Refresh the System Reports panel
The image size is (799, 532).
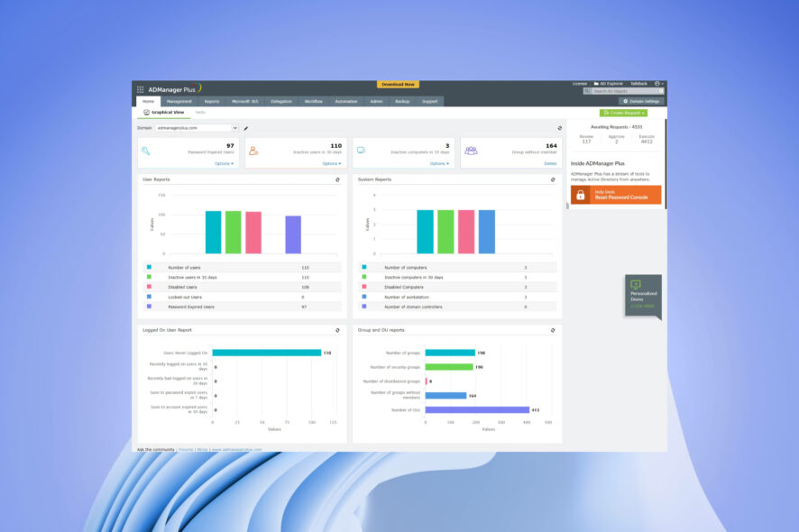pos(553,179)
